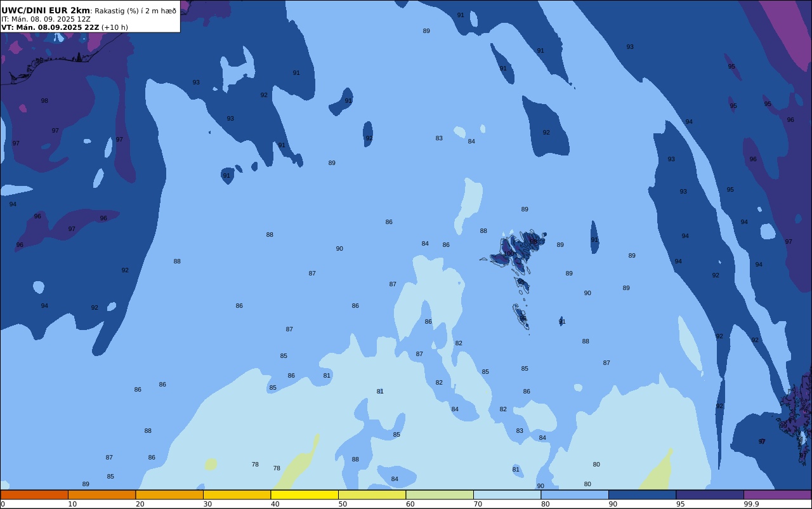812x509 pixels.
Task: Click the legend tick label 0
Action: pyautogui.click(x=3, y=504)
